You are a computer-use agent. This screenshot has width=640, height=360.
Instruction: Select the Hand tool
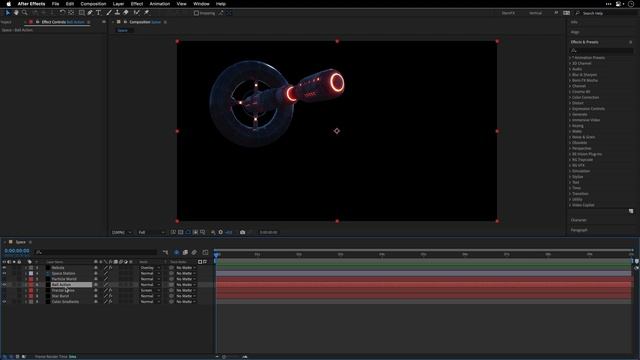[16, 13]
